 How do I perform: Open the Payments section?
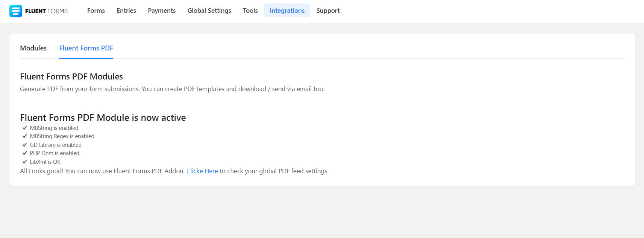click(162, 11)
